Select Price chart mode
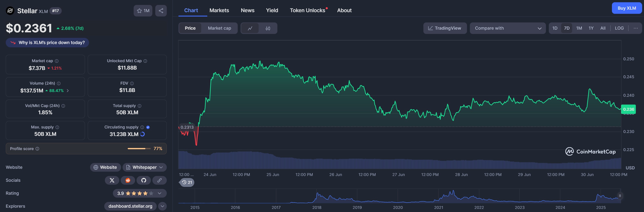The image size is (644, 212). click(x=190, y=28)
